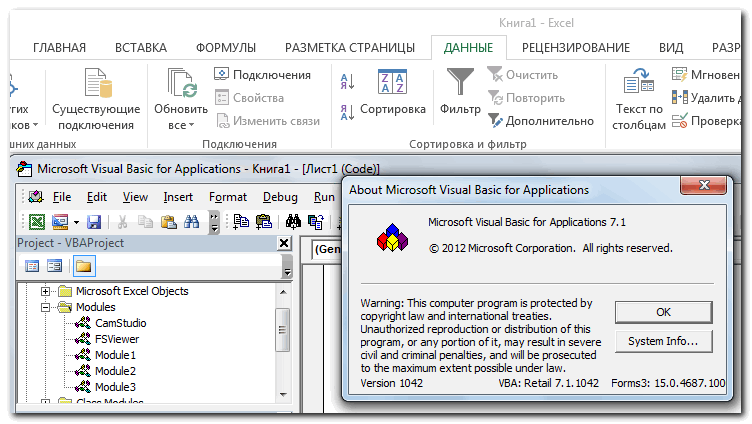Open VBA toolbar options overflow arrow
Viewport: 752px width, 424px height.
point(214,222)
